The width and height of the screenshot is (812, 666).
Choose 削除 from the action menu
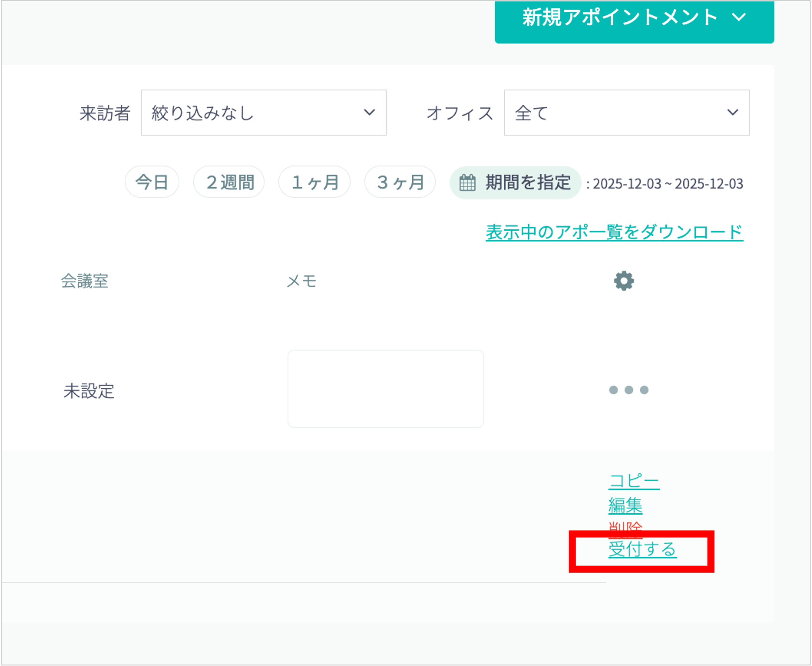625,527
